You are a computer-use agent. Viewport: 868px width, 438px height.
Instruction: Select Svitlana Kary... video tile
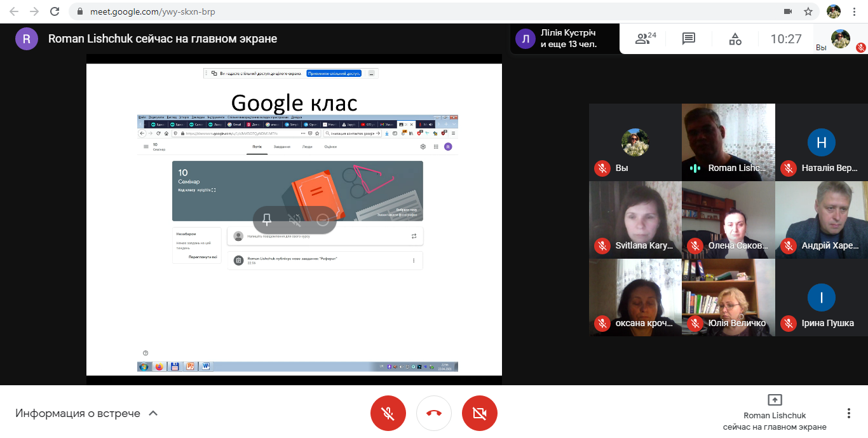pos(635,220)
